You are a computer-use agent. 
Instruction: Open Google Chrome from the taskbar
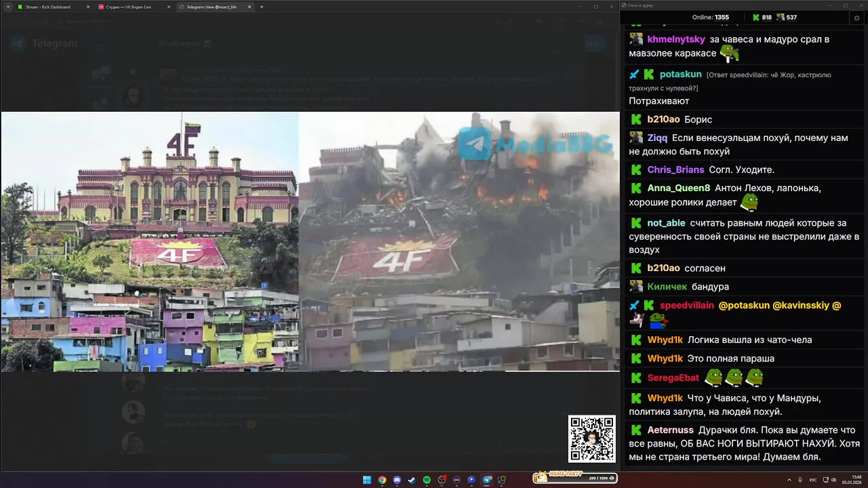[x=382, y=480]
